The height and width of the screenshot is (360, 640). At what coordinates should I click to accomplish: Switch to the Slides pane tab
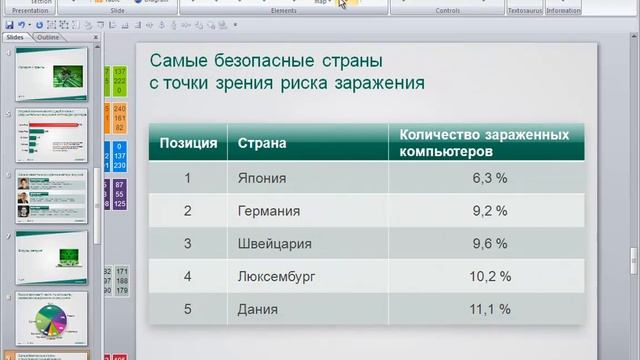tap(15, 37)
